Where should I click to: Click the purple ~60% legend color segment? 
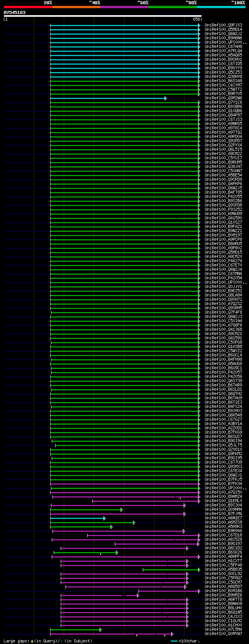124,7
